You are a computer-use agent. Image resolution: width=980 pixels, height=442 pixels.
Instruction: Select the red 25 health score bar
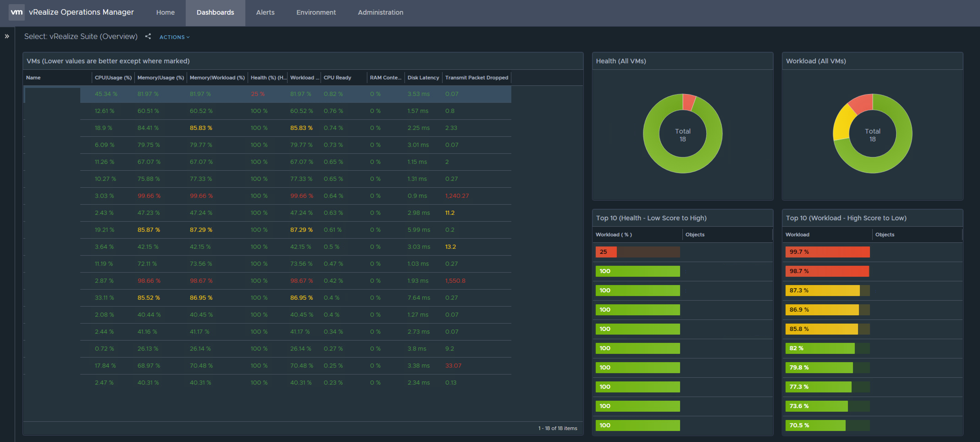tap(606, 252)
